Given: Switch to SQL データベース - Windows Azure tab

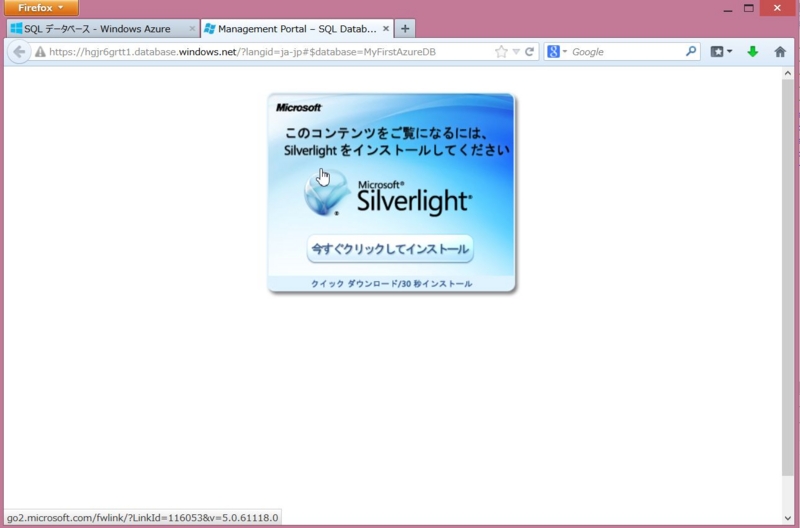Looking at the screenshot, I should (x=103, y=29).
